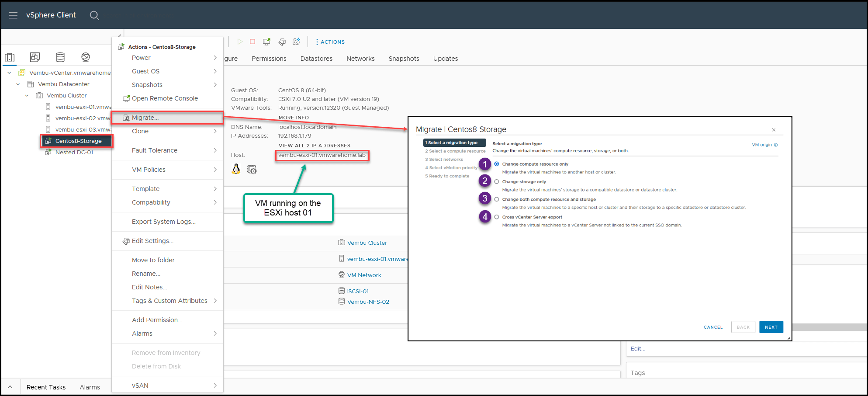The image size is (868, 396).
Task: Choose Add Permission entry
Action: 157,320
